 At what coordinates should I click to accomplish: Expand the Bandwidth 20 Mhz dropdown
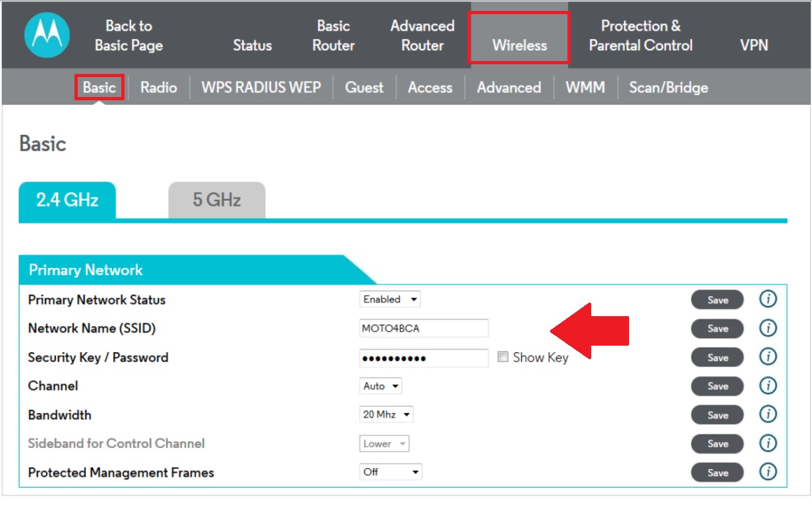[x=386, y=415]
